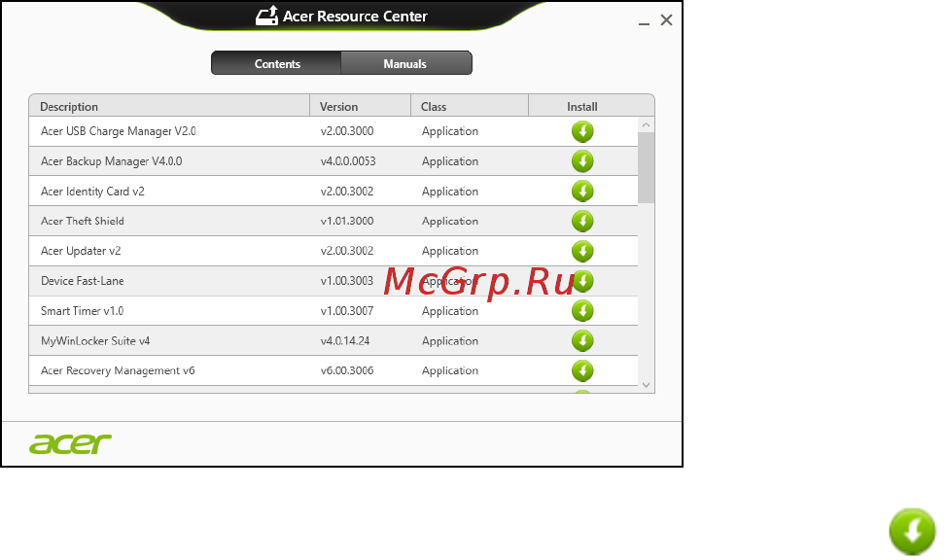Screen dimensions: 948x560
Task: Install MyWinLocker Suite v4
Action: (582, 341)
